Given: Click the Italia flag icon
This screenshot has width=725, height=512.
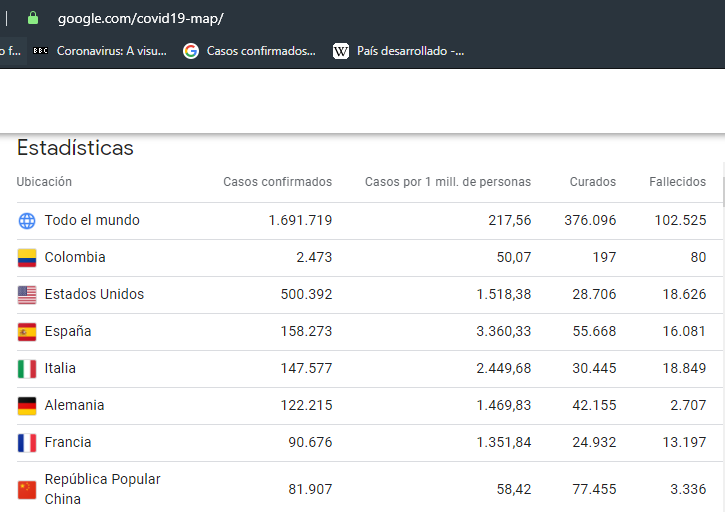Looking at the screenshot, I should point(27,369).
